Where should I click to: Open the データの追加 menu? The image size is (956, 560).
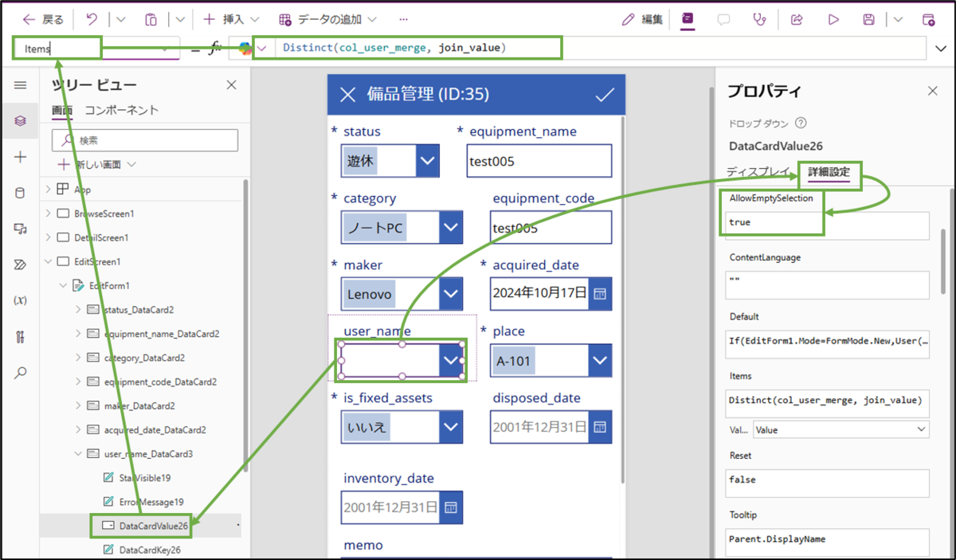[x=327, y=19]
